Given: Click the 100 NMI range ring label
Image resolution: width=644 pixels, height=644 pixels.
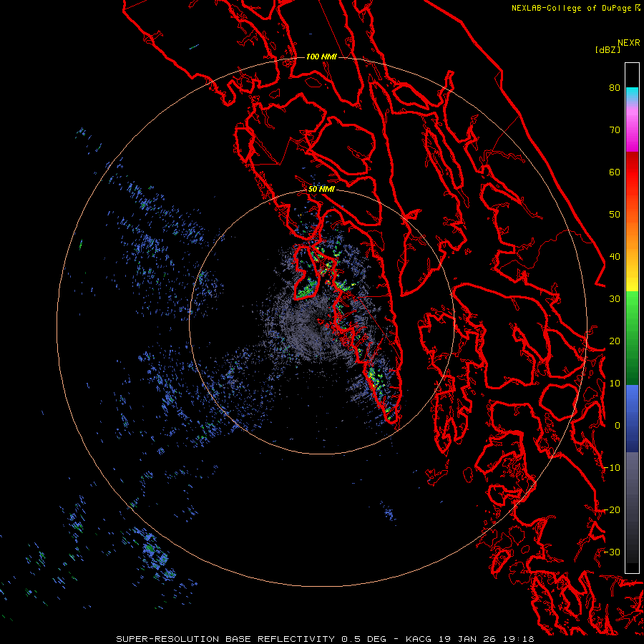Looking at the screenshot, I should (x=321, y=57).
